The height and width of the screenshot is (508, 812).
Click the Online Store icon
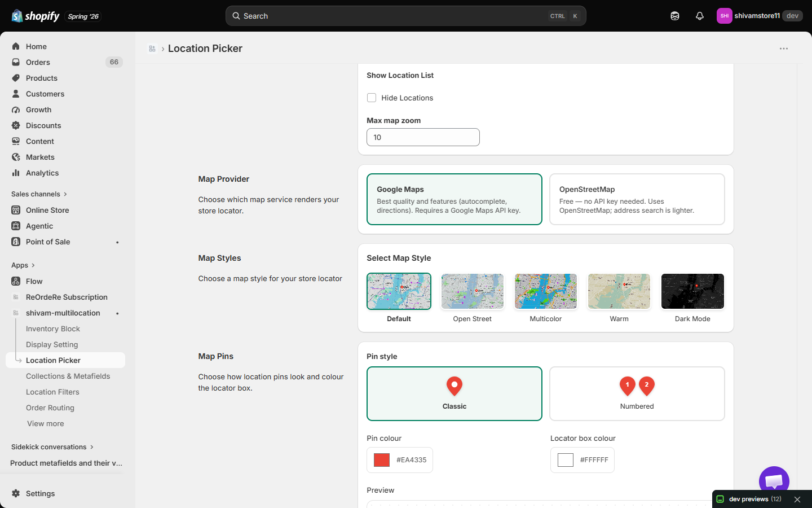coord(16,210)
